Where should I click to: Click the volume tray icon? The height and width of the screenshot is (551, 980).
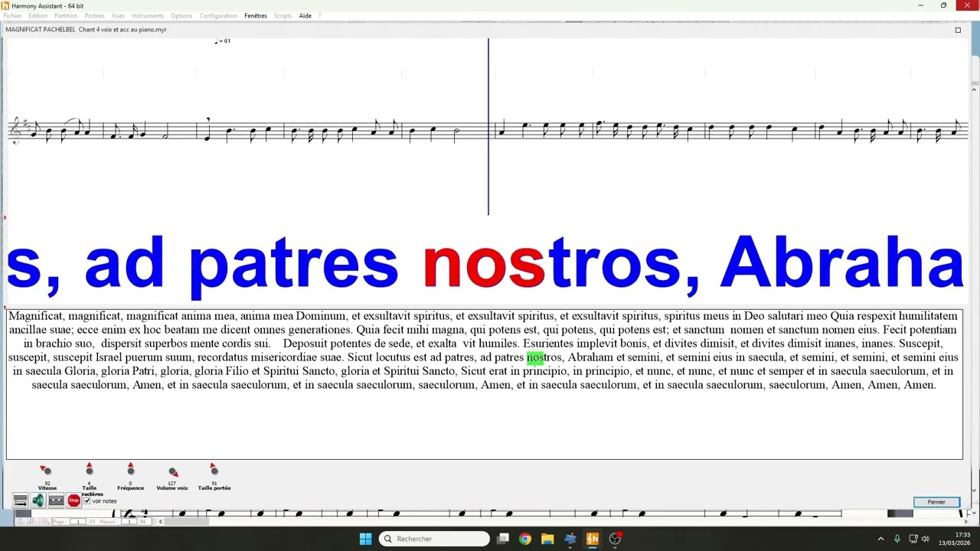pyautogui.click(x=925, y=539)
